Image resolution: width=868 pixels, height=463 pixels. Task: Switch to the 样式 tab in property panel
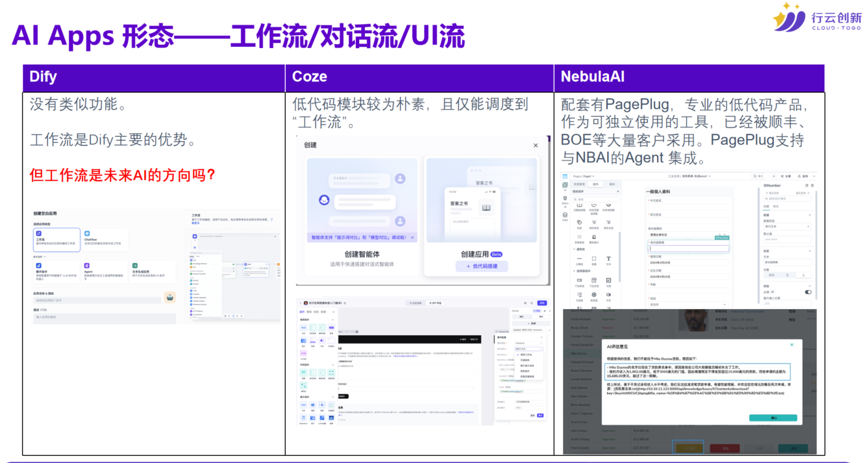pyautogui.click(x=776, y=206)
